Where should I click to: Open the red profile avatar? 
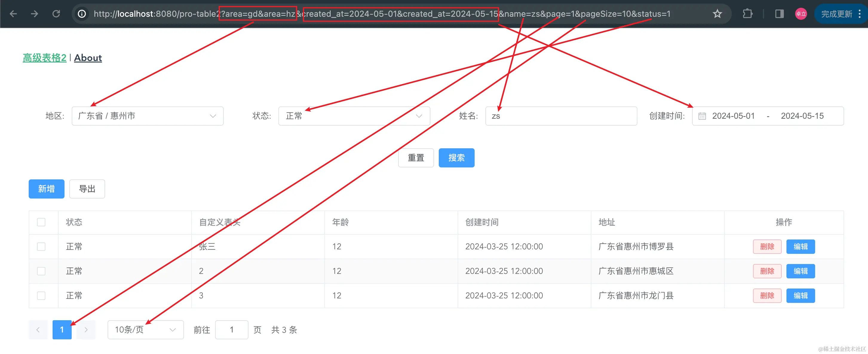pos(801,14)
